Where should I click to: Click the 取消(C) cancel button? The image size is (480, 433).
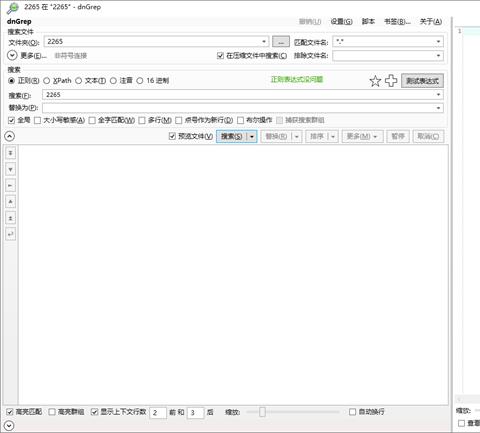(428, 136)
